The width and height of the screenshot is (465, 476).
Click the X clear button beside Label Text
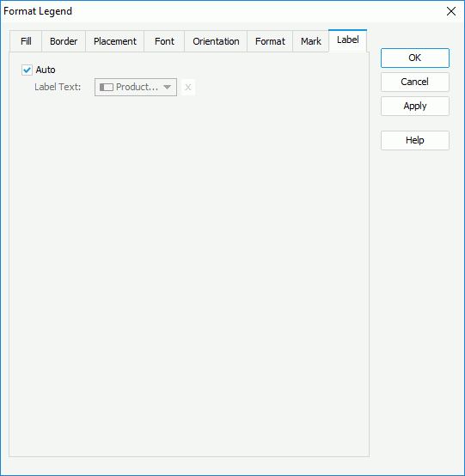click(x=188, y=88)
